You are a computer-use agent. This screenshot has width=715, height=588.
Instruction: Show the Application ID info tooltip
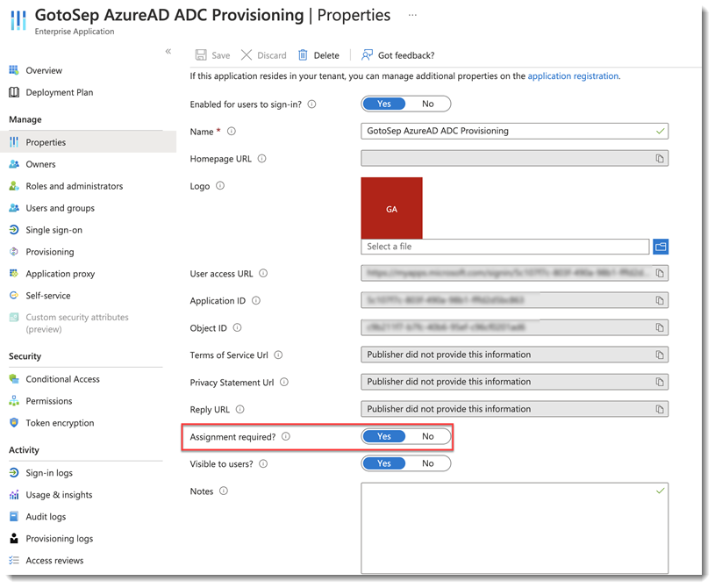(256, 300)
